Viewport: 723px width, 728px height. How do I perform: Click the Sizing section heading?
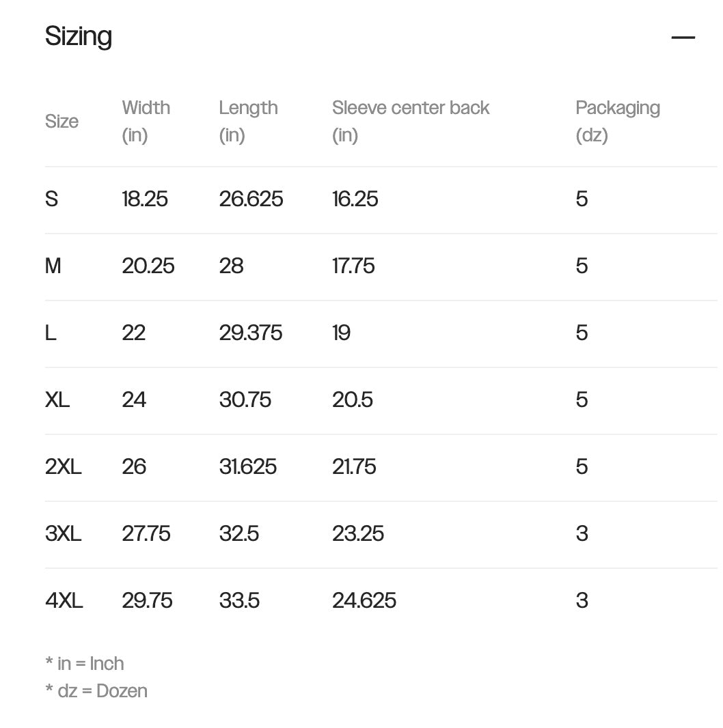click(79, 36)
